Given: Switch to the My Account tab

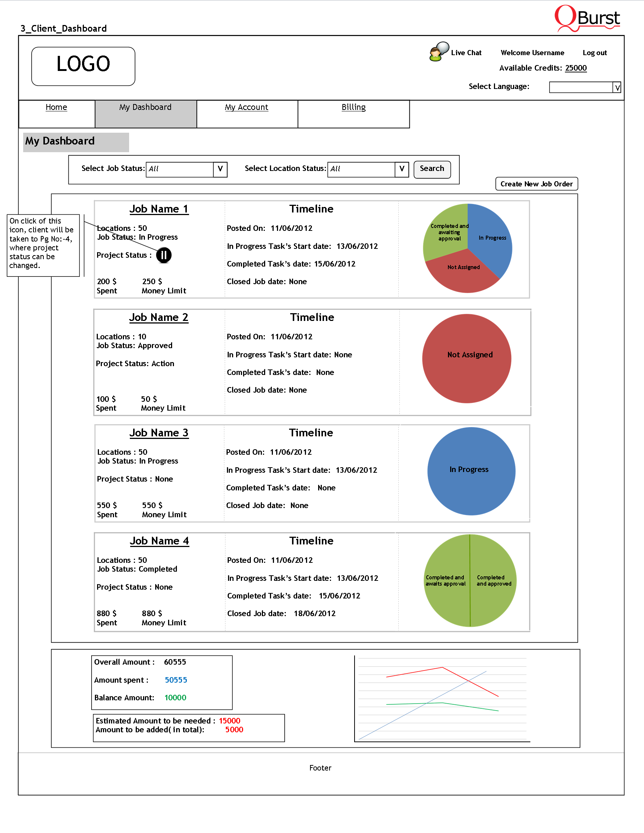Looking at the screenshot, I should click(246, 108).
